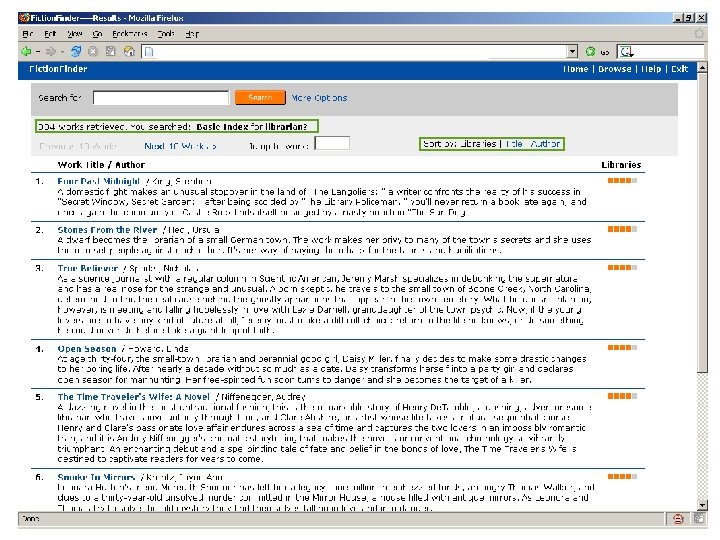Open Stones From the River link

point(107,230)
